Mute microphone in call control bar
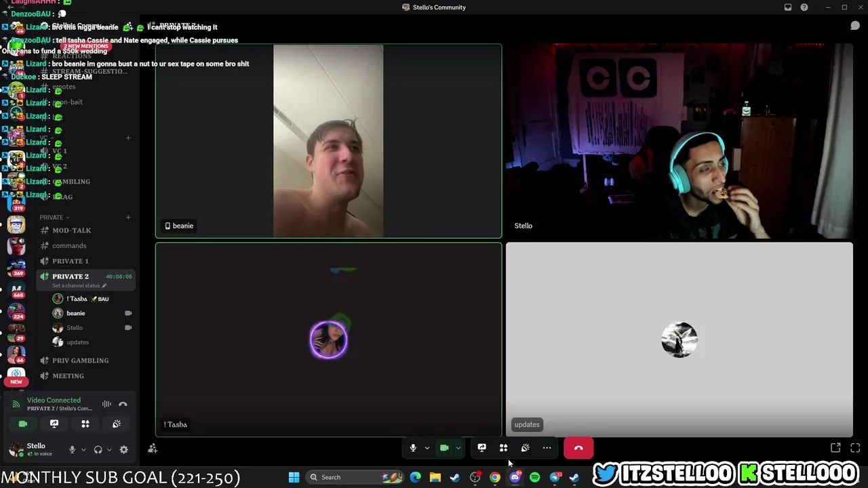This screenshot has width=868, height=488. (413, 448)
